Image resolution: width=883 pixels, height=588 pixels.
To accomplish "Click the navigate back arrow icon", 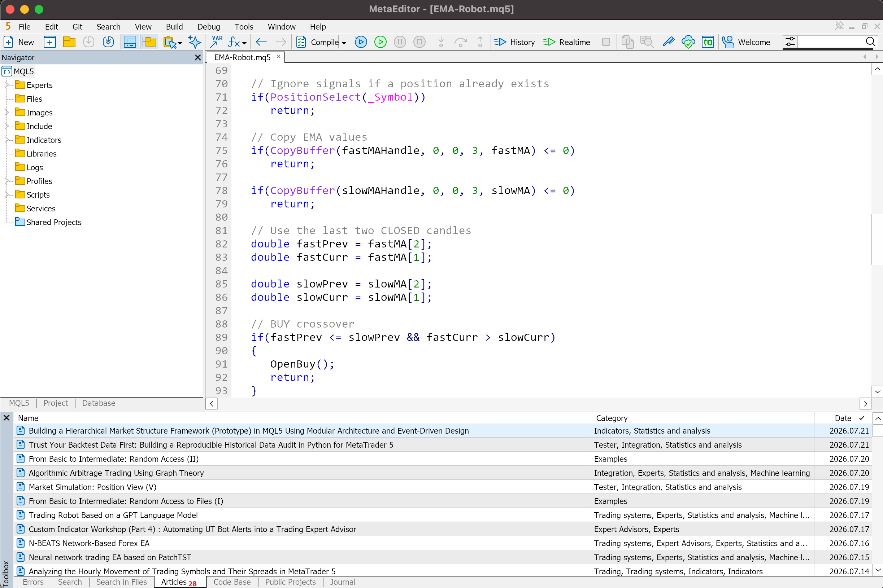I will point(261,42).
